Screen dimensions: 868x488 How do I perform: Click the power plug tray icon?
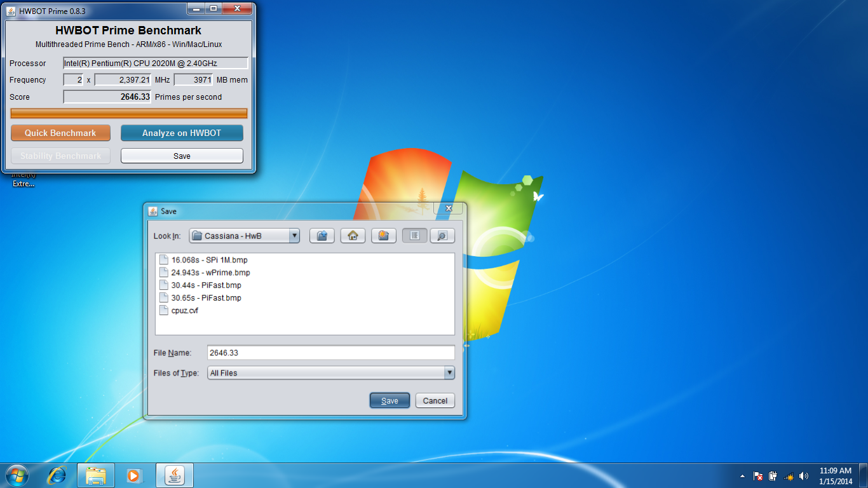(x=773, y=476)
